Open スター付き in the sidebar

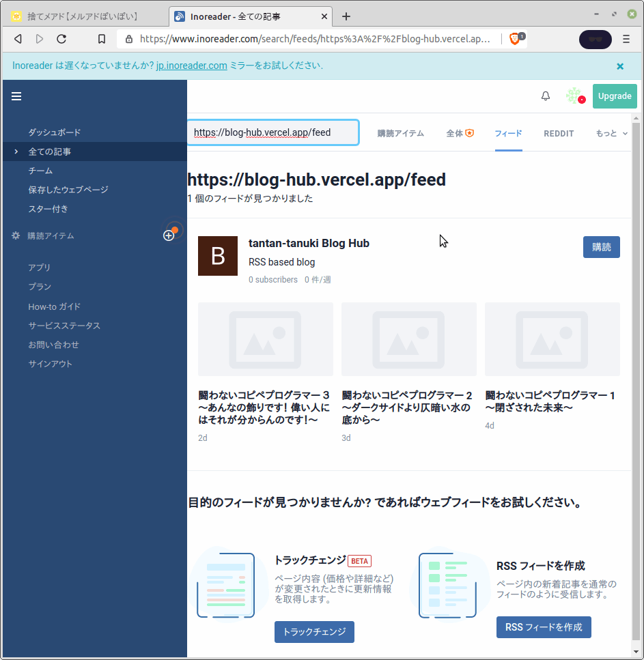click(x=48, y=209)
